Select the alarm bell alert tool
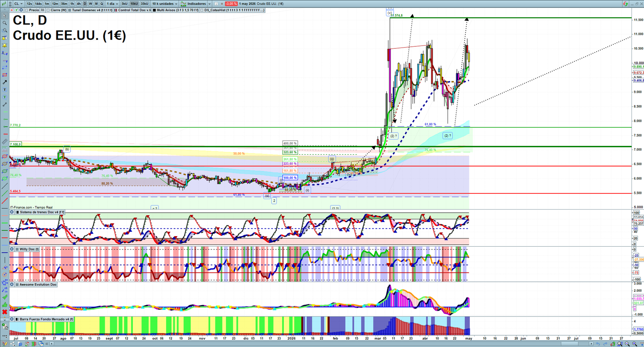The width and height of the screenshot is (644, 347). tap(4, 45)
